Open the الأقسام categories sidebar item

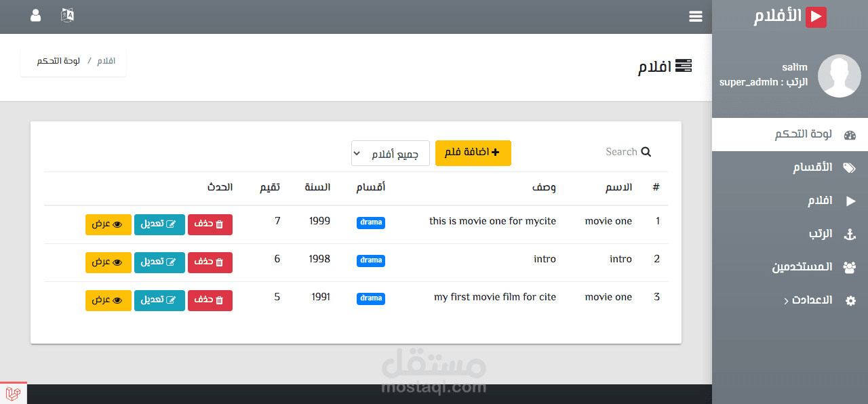pos(814,167)
